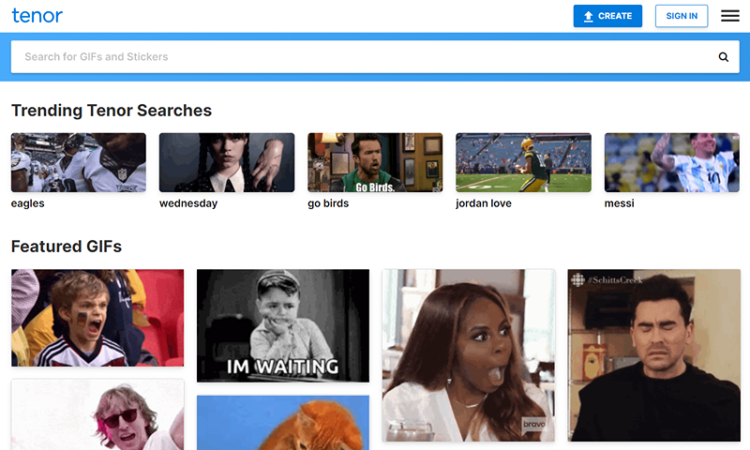Viewport: 750px width, 450px height.
Task: Click the 'jordan love' search label
Action: click(x=484, y=203)
